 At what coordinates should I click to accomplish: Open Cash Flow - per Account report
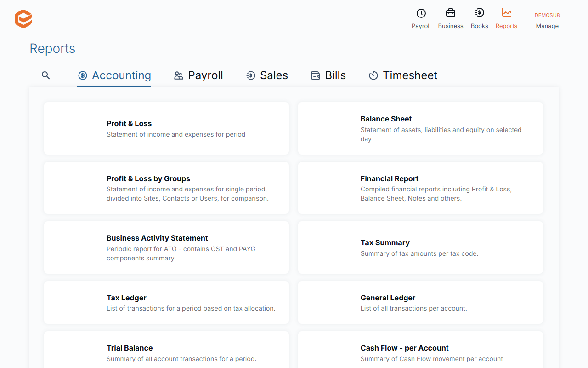420,350
